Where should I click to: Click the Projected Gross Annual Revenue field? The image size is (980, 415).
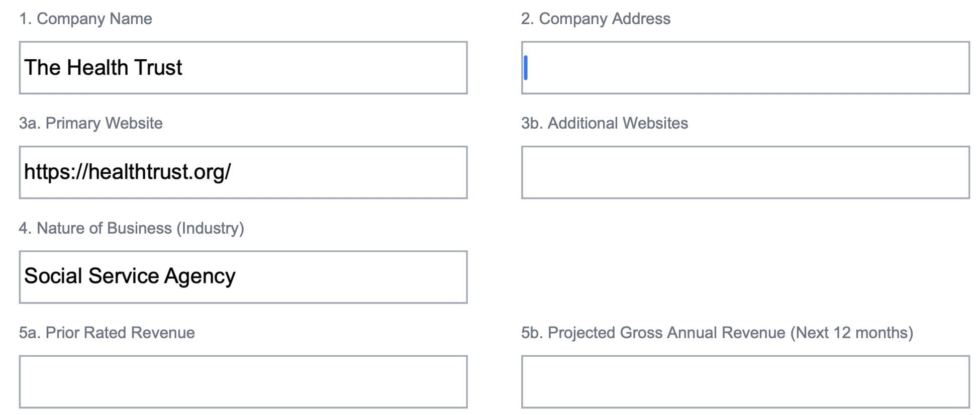(745, 382)
